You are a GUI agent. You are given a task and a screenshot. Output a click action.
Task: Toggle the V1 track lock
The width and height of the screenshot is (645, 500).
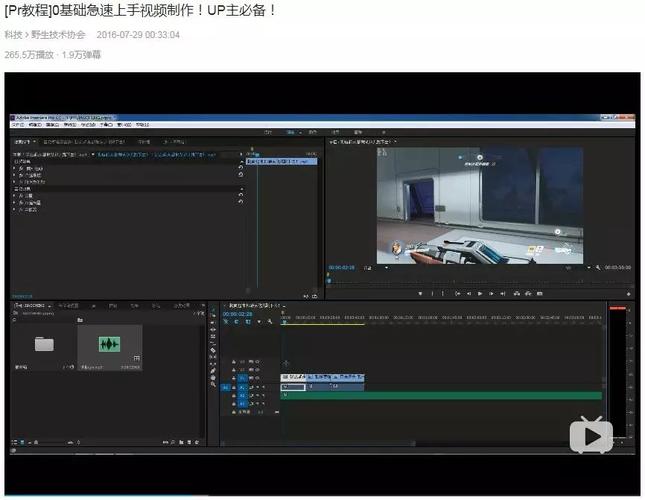click(234, 378)
